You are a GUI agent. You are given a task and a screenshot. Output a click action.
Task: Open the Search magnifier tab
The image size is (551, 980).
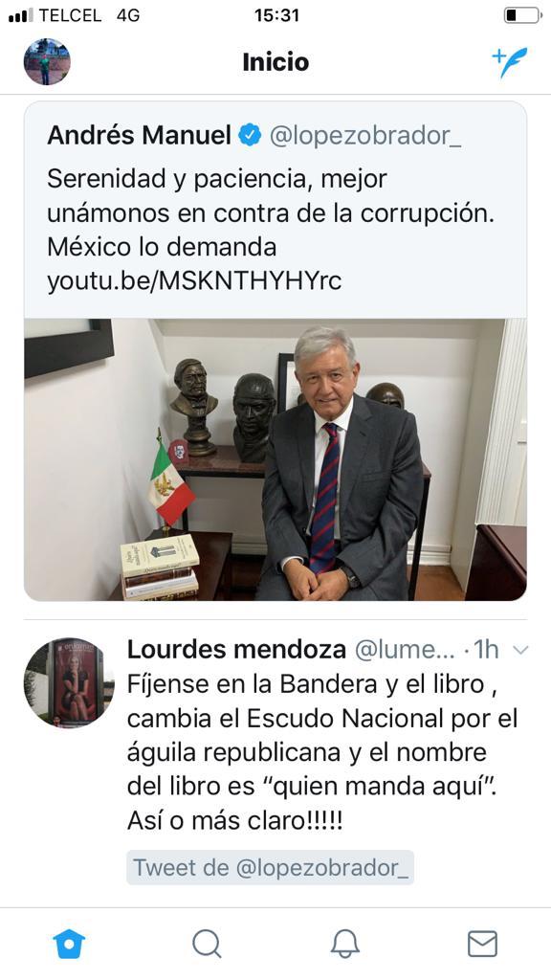click(x=207, y=943)
